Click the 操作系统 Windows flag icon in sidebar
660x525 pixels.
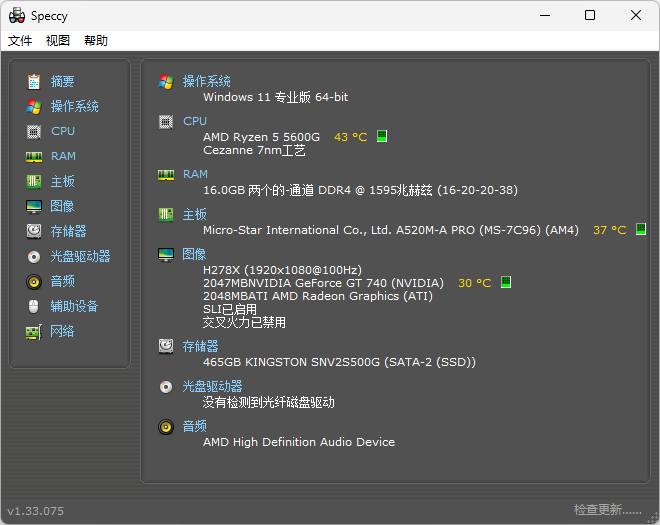[34, 107]
